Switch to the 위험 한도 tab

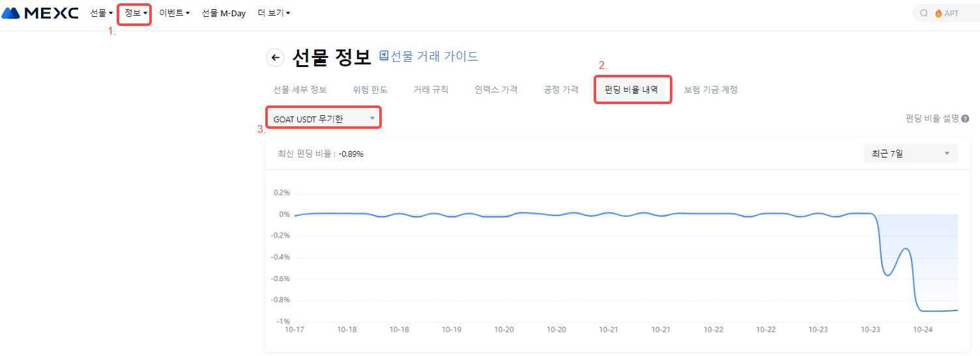(x=370, y=90)
